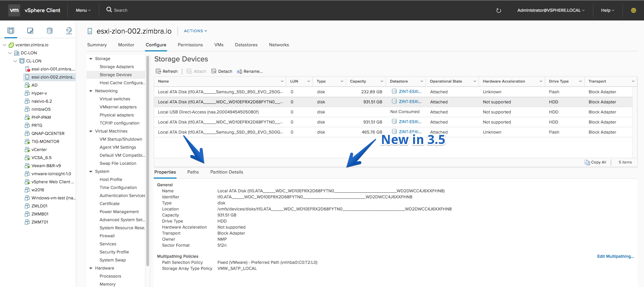Click the Rename device icon
The image size is (644, 287).
pyautogui.click(x=239, y=71)
